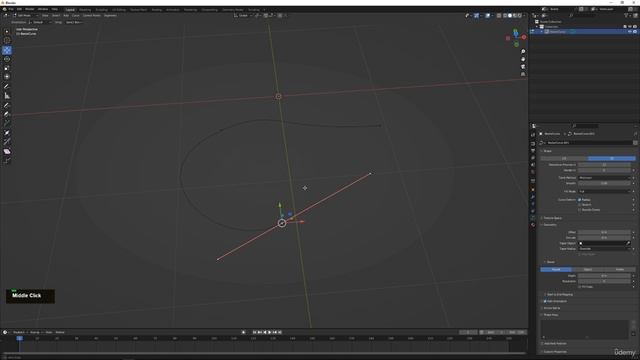The height and width of the screenshot is (360, 640).
Task: Select the Measure tool
Action: (7, 96)
